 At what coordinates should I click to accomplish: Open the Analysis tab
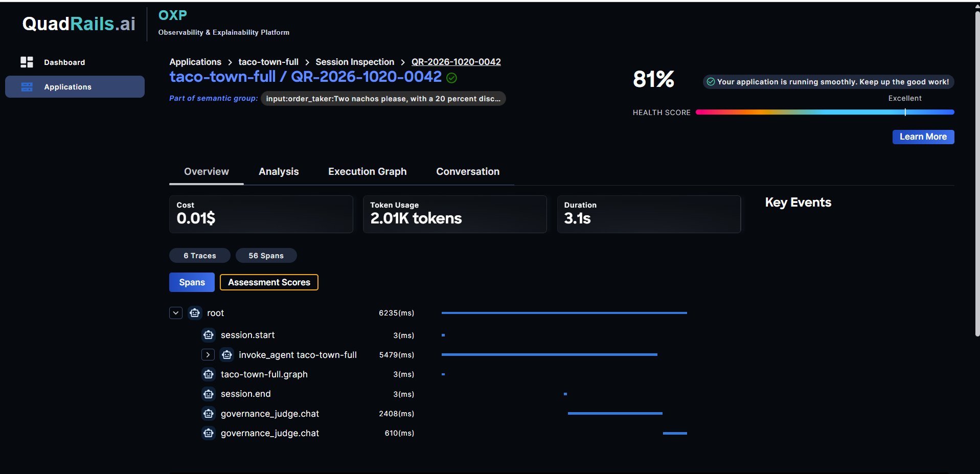[x=279, y=172]
